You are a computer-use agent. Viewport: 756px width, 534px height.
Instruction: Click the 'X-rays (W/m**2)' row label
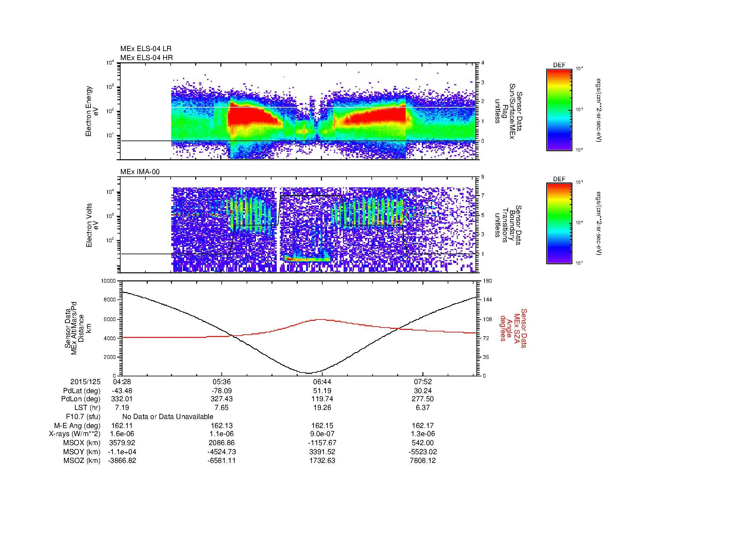click(x=75, y=434)
